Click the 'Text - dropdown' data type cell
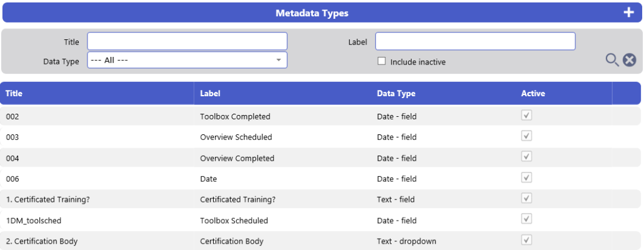The width and height of the screenshot is (644, 250). coord(407,241)
